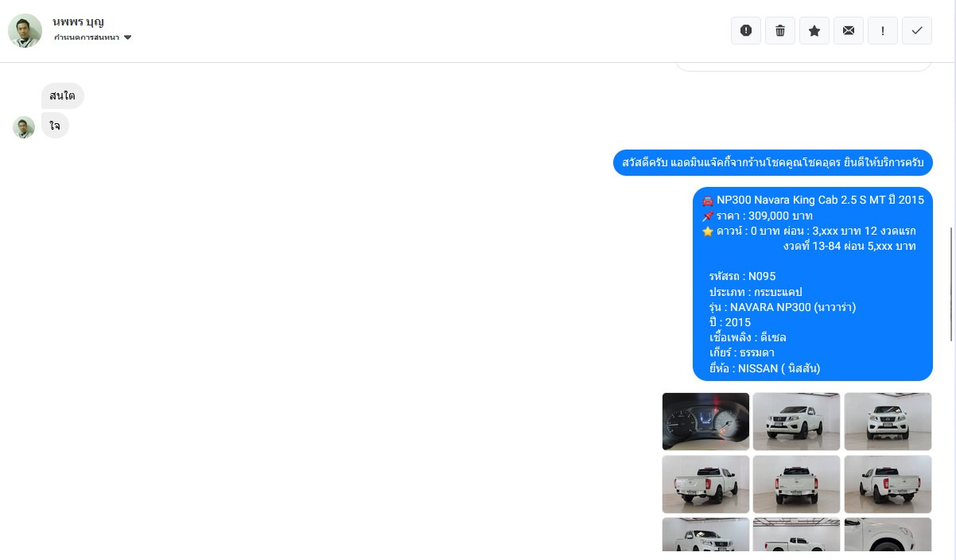Star this conversation
Image resolution: width=956 pixels, height=560 pixels.
[814, 30]
